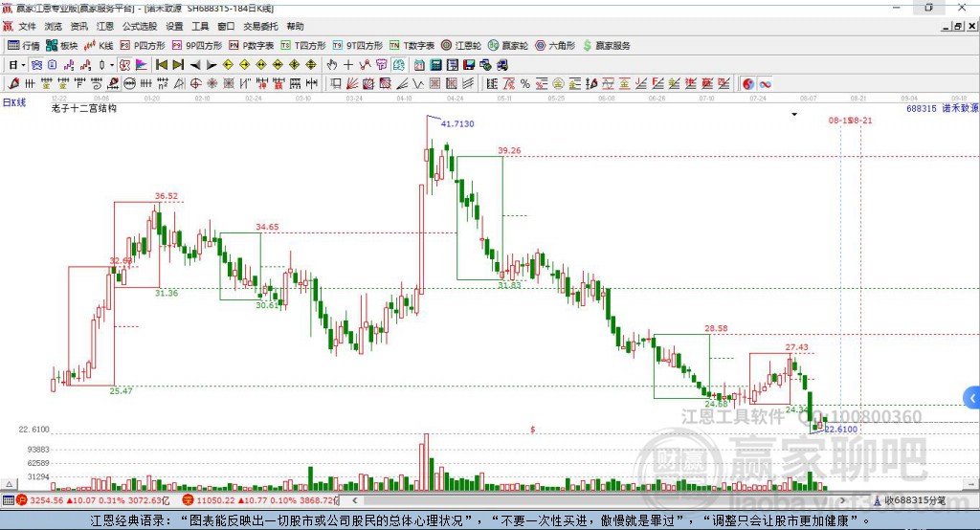Open the 文件 menu

click(x=28, y=26)
